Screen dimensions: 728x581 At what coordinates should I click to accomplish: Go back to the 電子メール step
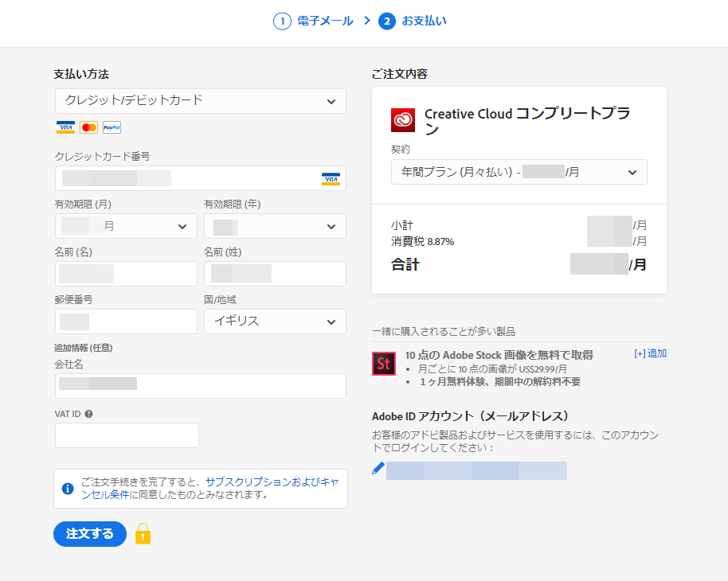click(x=325, y=21)
